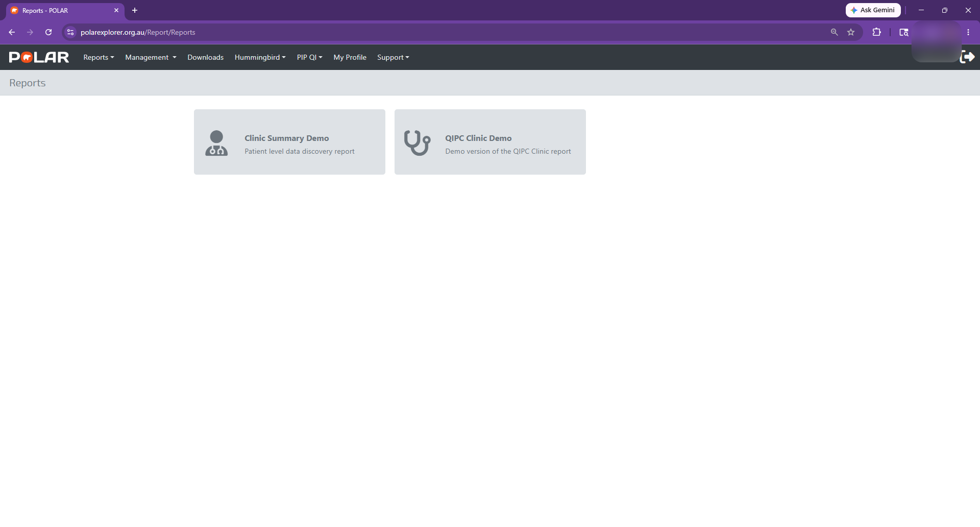The image size is (980, 527).
Task: Click Ask Gemini button
Action: click(x=873, y=10)
